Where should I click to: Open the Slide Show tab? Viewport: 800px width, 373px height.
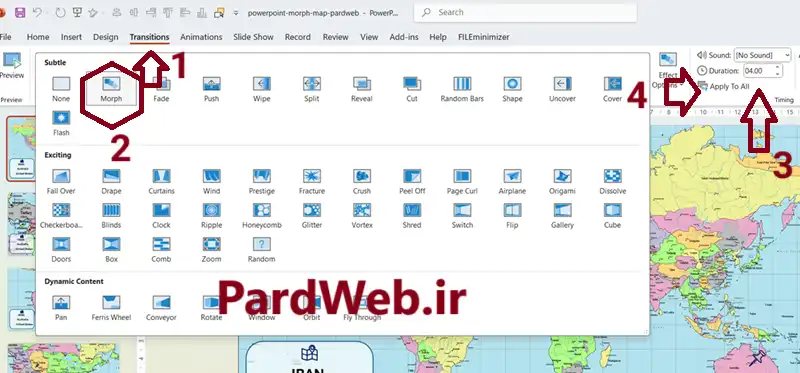coord(253,37)
